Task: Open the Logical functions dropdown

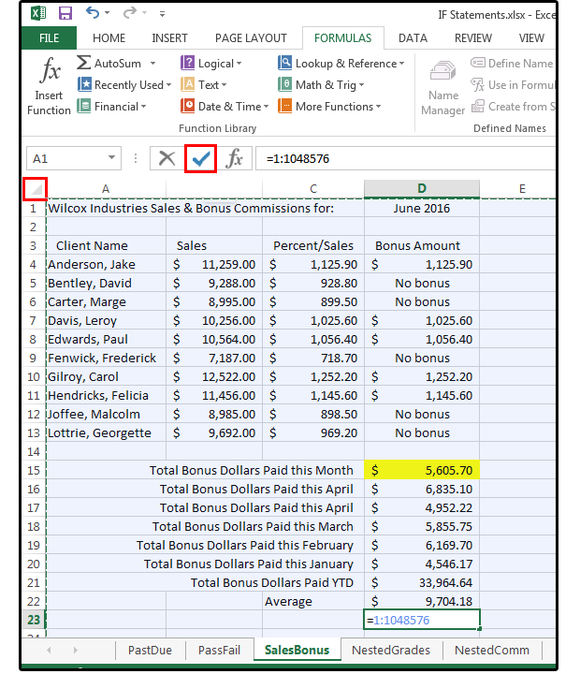Action: [211, 64]
